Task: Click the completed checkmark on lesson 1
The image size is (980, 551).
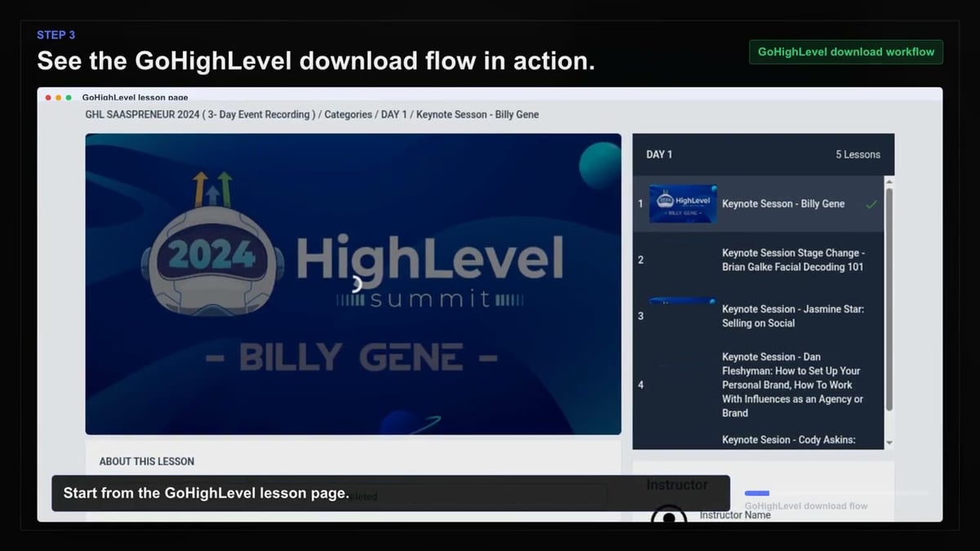Action: (x=871, y=204)
